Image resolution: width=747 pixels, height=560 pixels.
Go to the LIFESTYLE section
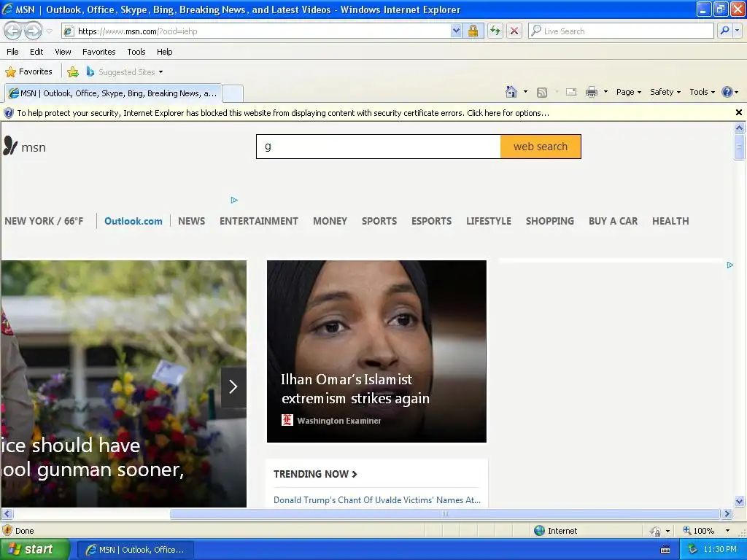489,222
